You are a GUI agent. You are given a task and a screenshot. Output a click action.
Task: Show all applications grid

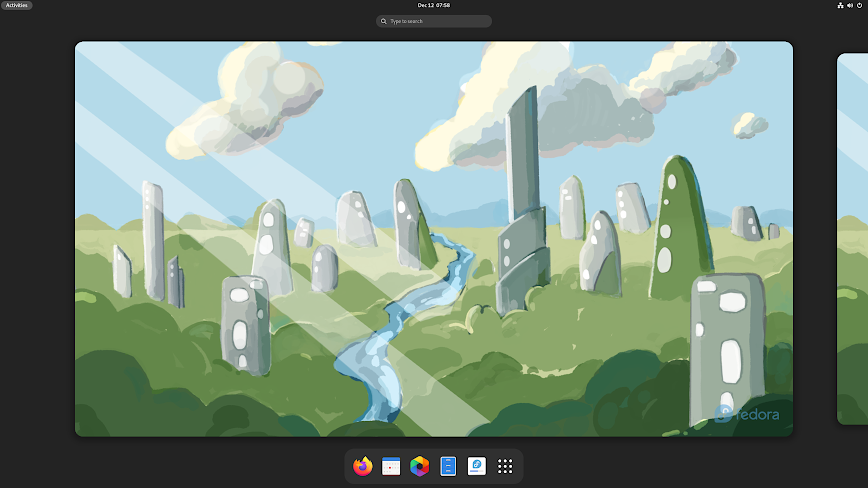coord(505,466)
